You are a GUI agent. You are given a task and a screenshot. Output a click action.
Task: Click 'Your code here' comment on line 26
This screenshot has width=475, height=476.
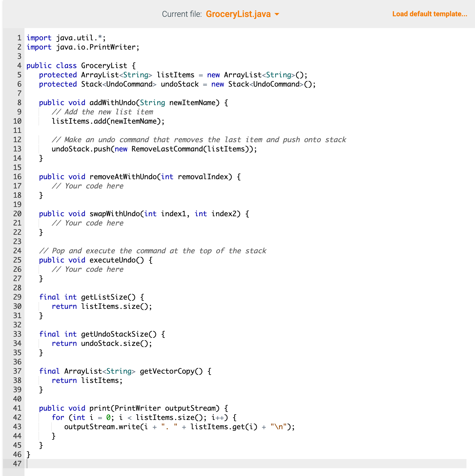tap(87, 269)
